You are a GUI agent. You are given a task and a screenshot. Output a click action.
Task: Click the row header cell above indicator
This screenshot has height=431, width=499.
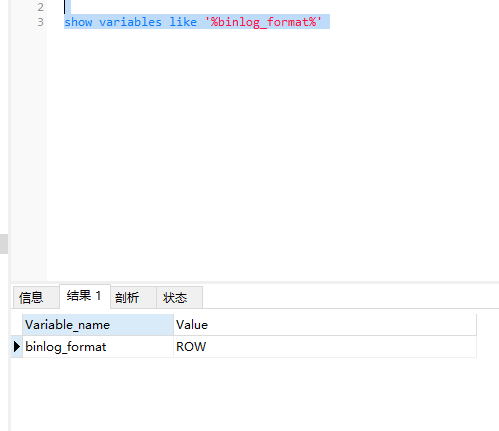(17, 325)
